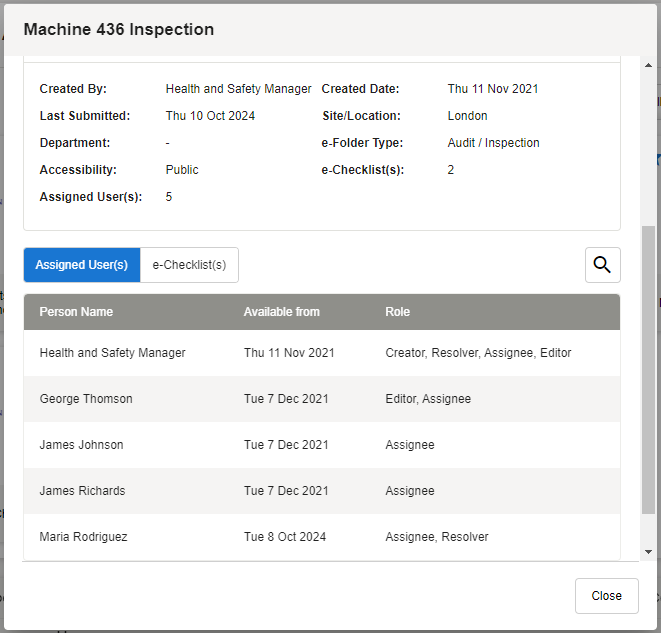Choose Maria Rodriguez from the table

click(x=83, y=537)
